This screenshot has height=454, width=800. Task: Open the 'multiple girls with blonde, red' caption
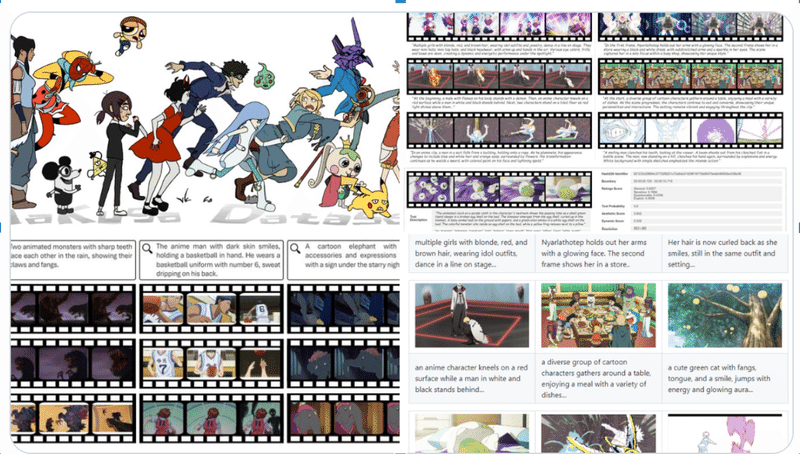click(x=471, y=253)
